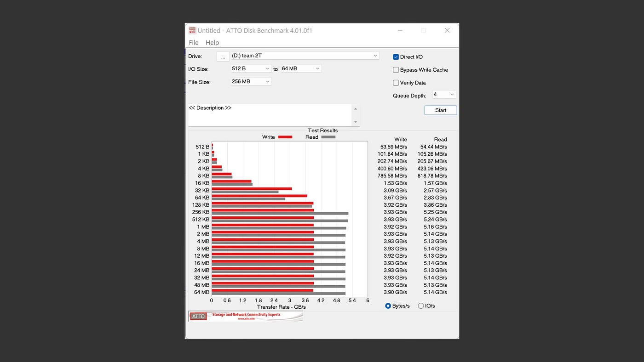This screenshot has height=362, width=644.
Task: Open the I/O Size end dropdown 64 MB
Action: (x=301, y=68)
